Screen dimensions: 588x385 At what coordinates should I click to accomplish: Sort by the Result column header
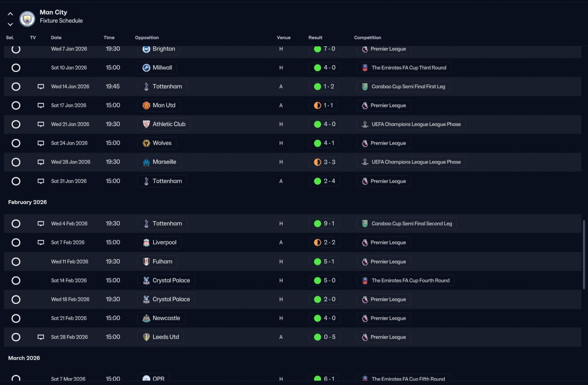click(x=316, y=38)
